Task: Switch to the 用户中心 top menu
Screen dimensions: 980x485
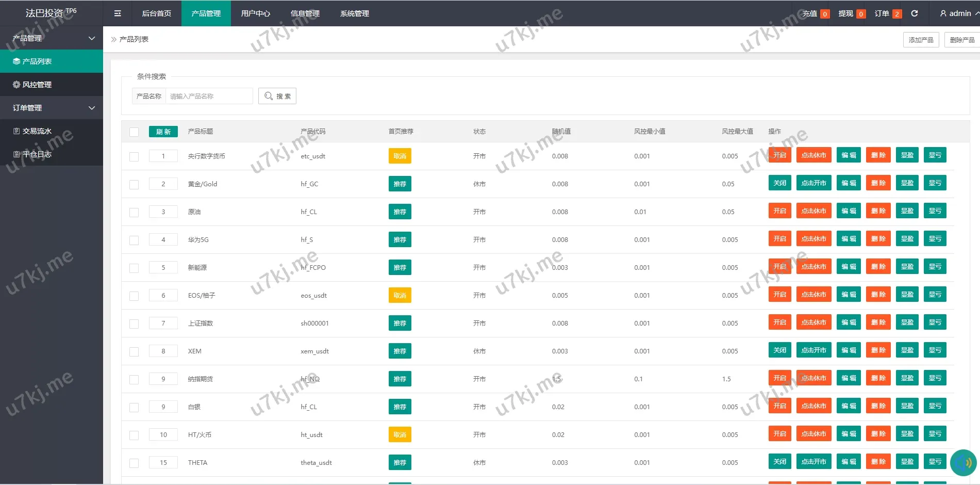Action: pyautogui.click(x=255, y=13)
